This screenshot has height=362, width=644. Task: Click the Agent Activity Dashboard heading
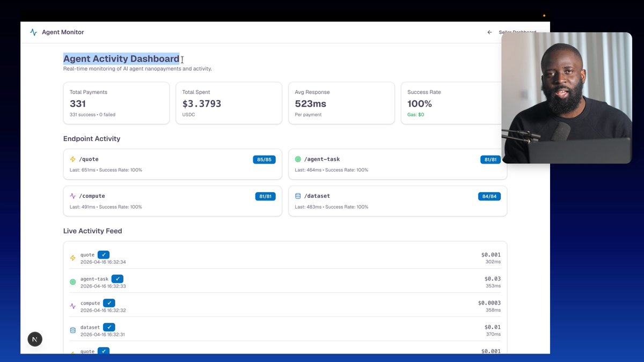pyautogui.click(x=121, y=58)
